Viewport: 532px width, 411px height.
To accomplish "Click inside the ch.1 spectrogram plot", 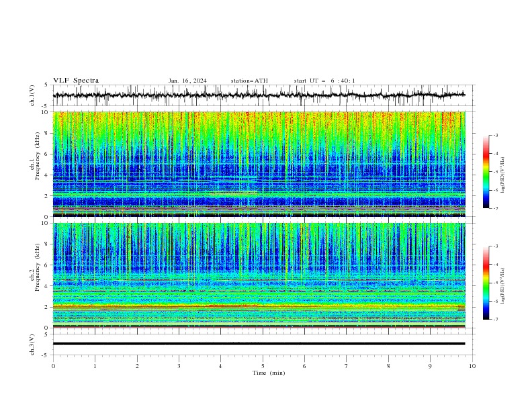I will point(259,164).
